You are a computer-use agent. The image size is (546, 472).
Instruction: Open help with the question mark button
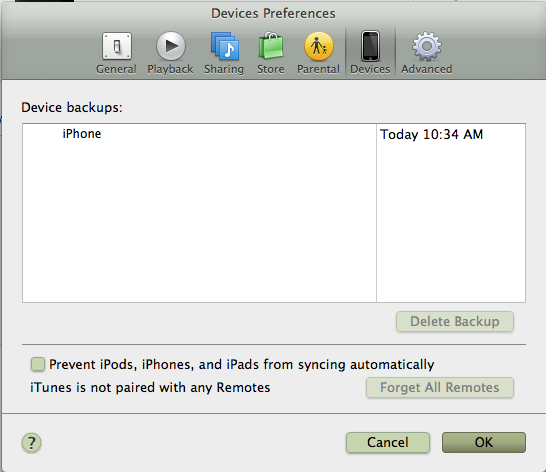32,443
